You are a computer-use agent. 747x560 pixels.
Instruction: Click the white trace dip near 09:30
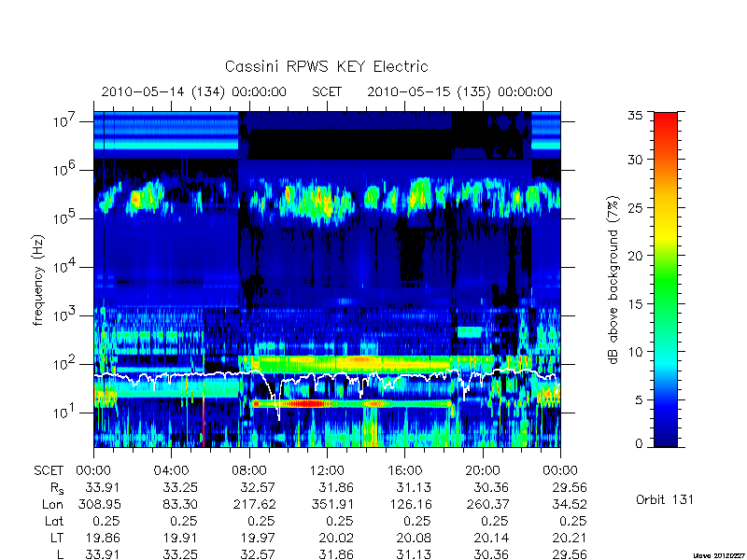click(x=277, y=410)
